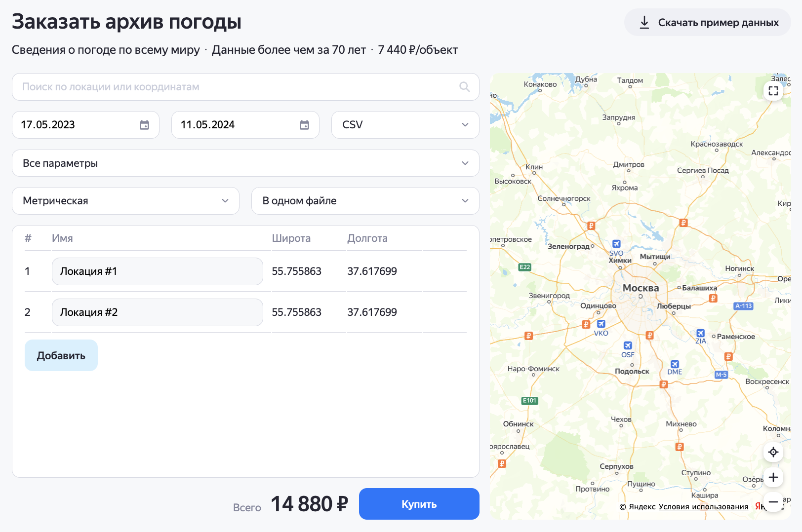802x532 pixels.
Task: Expand the "Все параметры" dropdown
Action: (245, 163)
